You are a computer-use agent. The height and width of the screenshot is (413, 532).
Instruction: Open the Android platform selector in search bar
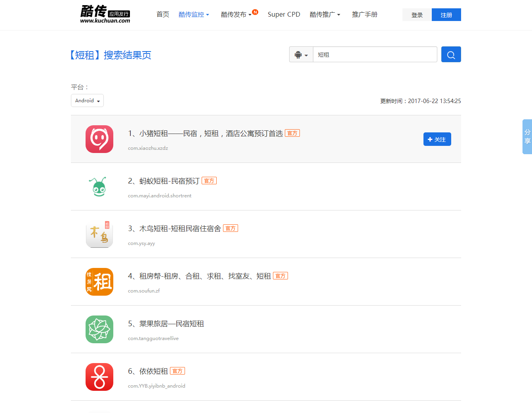(301, 55)
